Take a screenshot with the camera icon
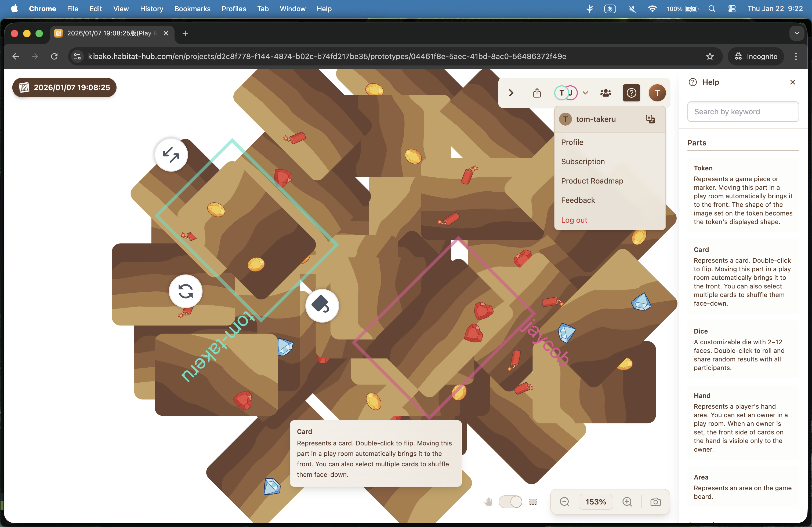The height and width of the screenshot is (527, 812). [x=655, y=502]
